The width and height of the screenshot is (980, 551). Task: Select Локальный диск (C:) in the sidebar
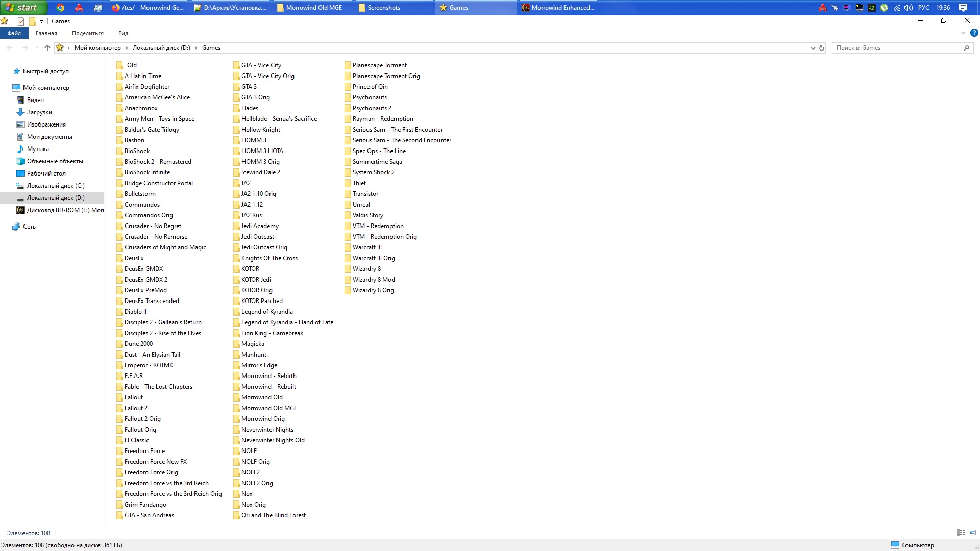[56, 186]
